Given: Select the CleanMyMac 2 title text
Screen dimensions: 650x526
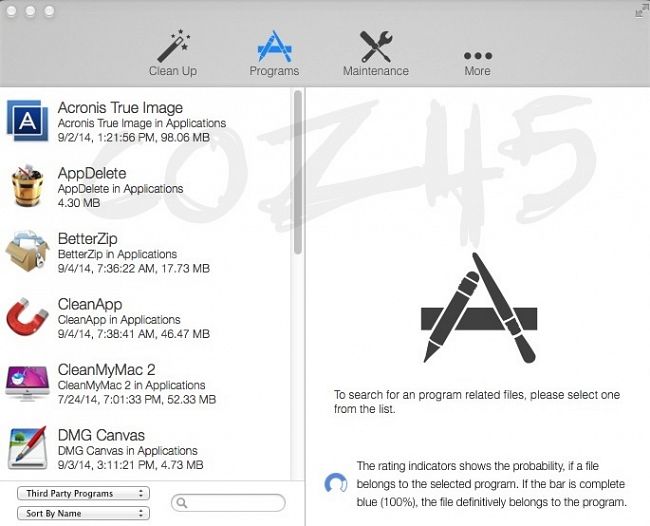Looking at the screenshot, I should tap(107, 370).
